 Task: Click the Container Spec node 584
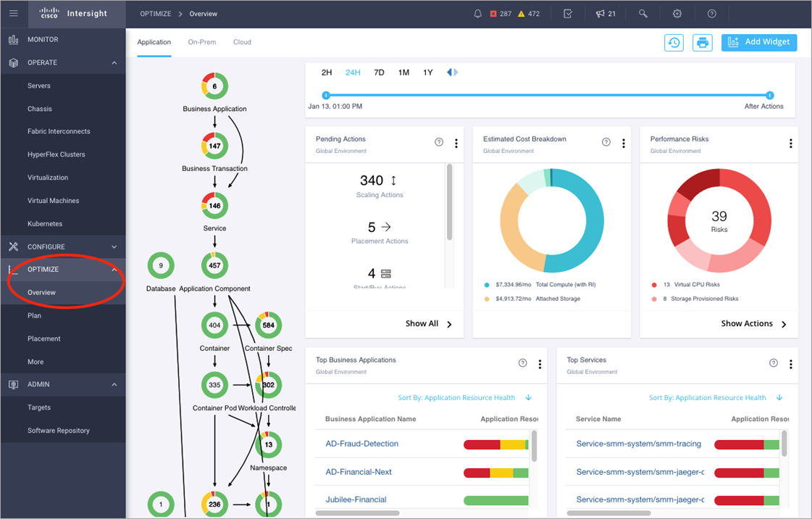pos(268,325)
